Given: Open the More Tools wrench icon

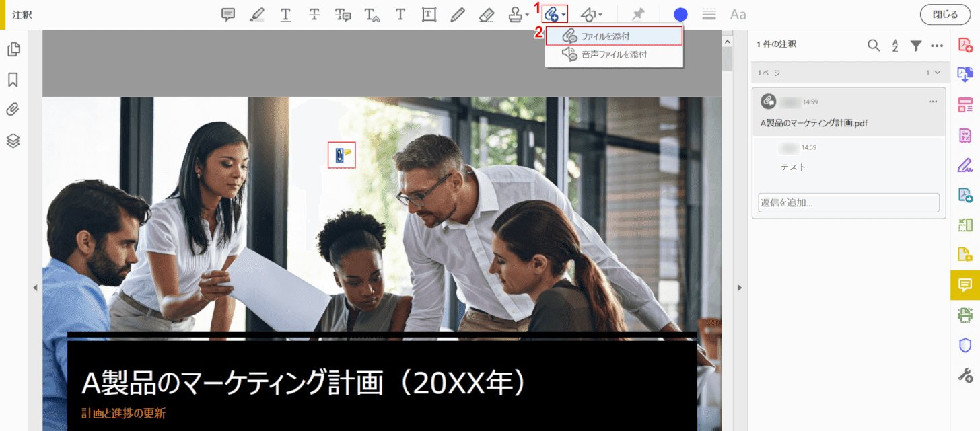Looking at the screenshot, I should [965, 375].
